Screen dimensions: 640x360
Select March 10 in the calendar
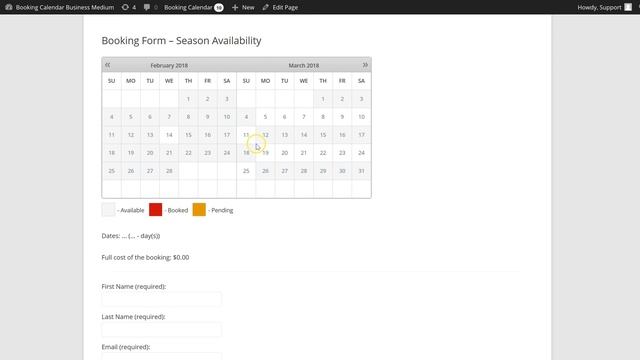[x=361, y=117]
